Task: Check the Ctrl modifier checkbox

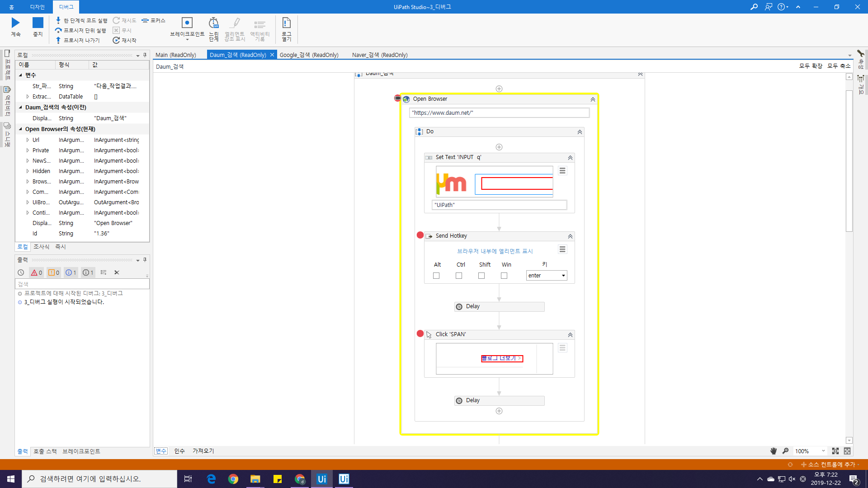Action: pos(459,276)
